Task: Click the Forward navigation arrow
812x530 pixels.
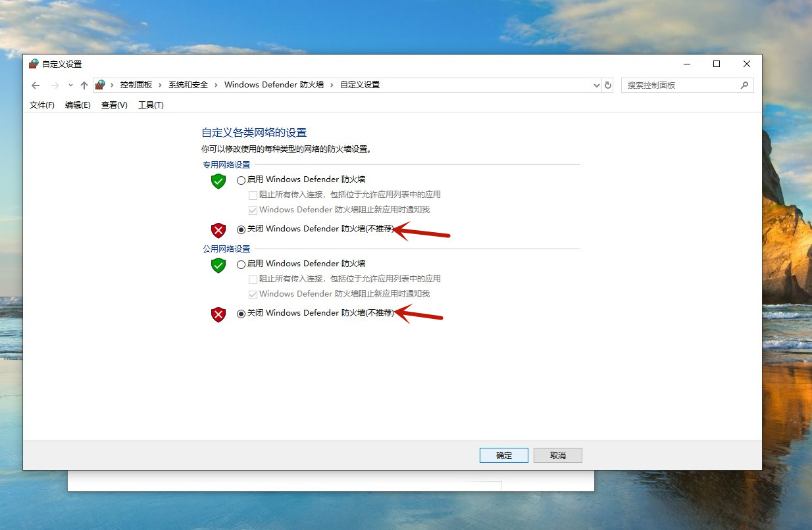Action: point(55,85)
